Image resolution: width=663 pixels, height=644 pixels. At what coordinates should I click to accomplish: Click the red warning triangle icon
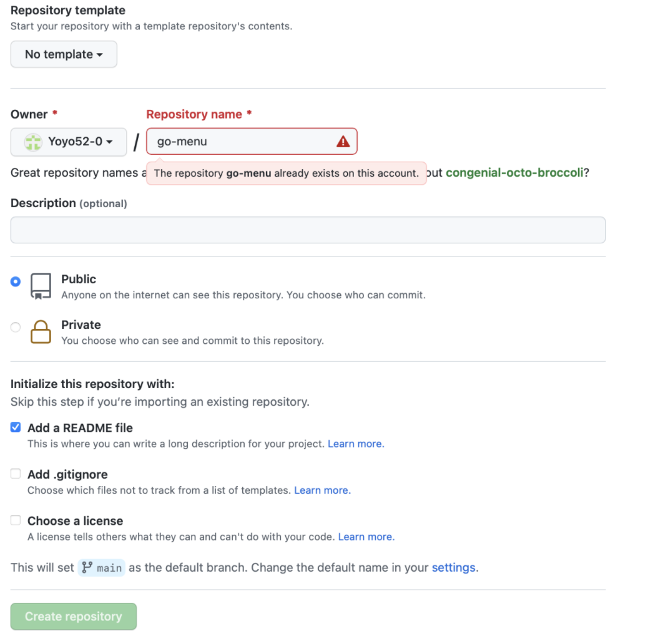tap(343, 142)
